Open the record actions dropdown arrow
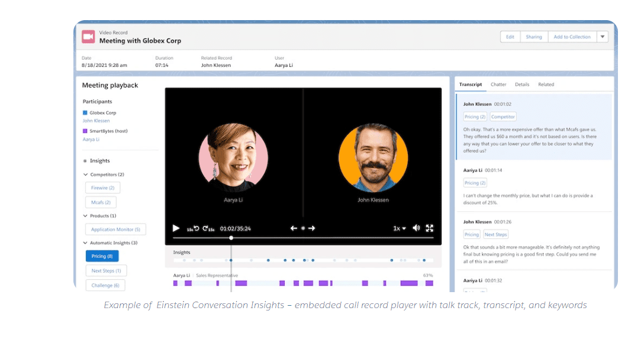Image resolution: width=644 pixels, height=343 pixels. 603,37
